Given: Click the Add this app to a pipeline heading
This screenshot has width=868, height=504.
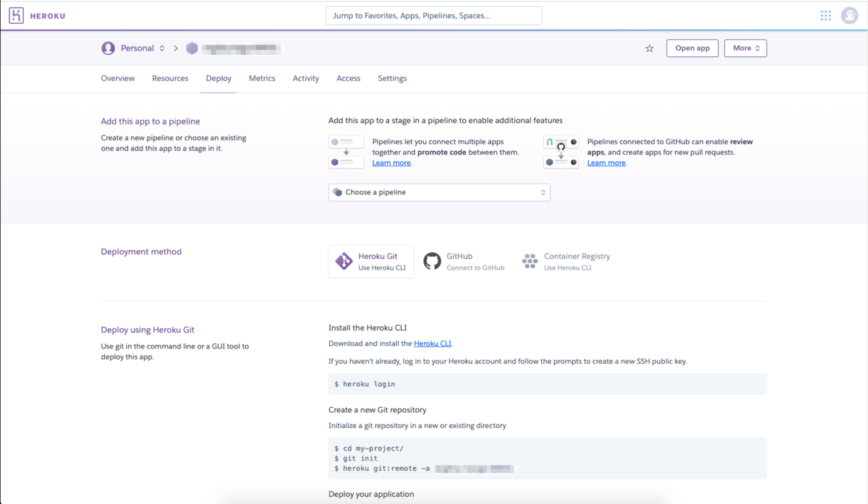Looking at the screenshot, I should point(150,121).
